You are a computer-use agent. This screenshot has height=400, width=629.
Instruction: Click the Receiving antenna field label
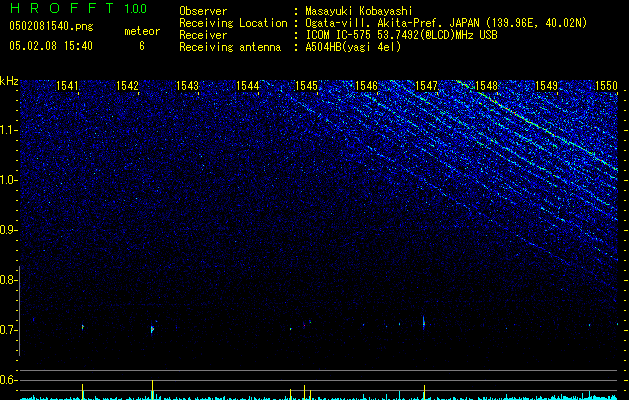(230, 47)
